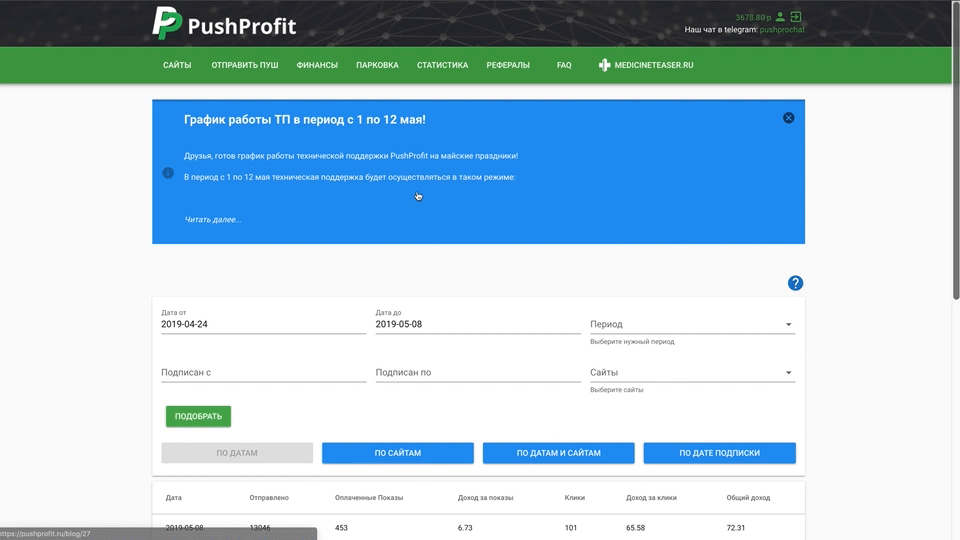Click the green ПОДОБРАТЬ button

[198, 416]
